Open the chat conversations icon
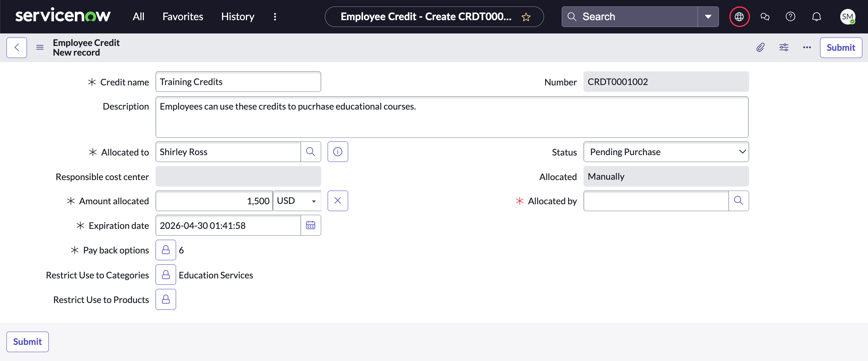This screenshot has width=868, height=361. tap(765, 17)
